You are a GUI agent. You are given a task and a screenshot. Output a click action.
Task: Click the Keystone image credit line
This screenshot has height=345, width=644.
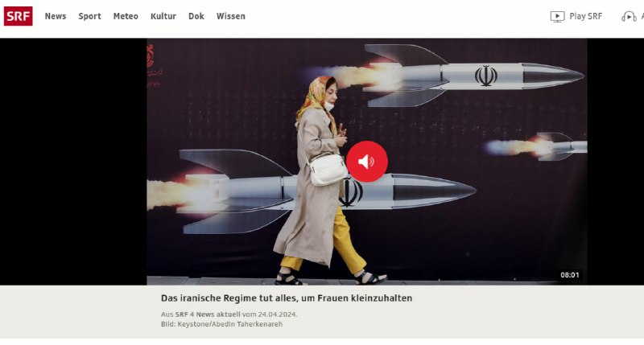222,324
